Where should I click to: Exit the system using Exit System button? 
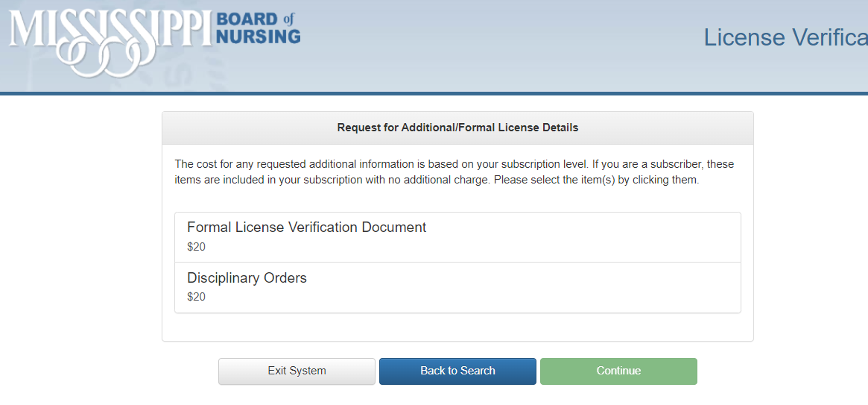pyautogui.click(x=297, y=371)
